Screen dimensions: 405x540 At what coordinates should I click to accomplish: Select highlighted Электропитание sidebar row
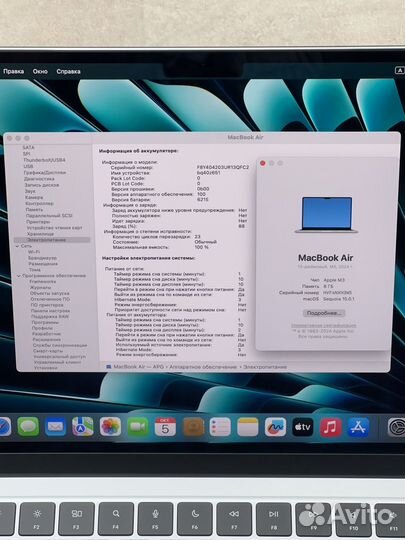click(52, 240)
